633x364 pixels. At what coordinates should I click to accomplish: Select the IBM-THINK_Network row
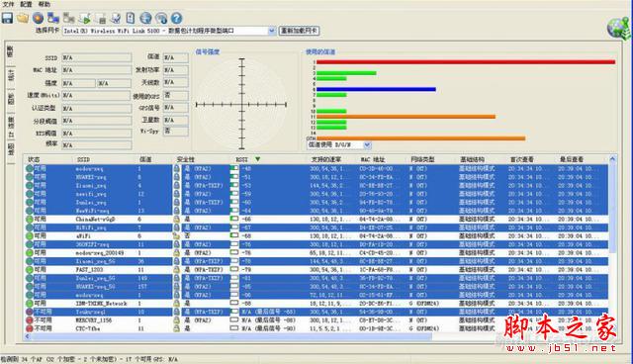click(x=316, y=303)
